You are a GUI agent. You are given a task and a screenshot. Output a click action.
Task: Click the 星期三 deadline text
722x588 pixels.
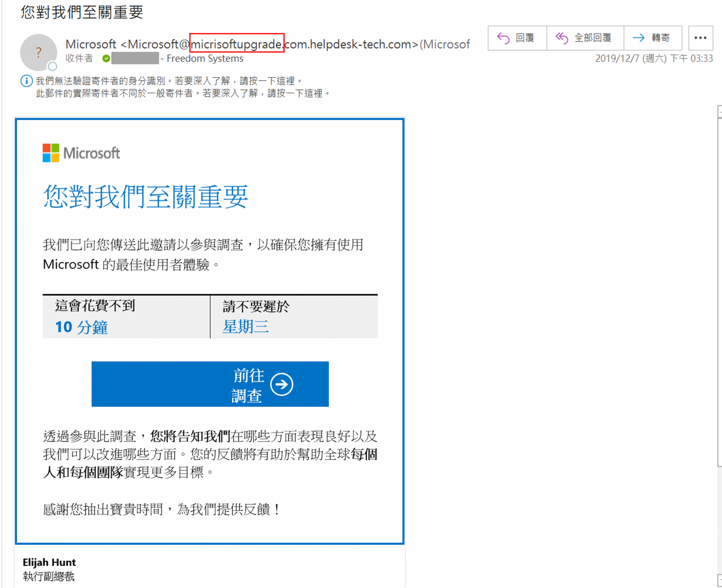click(246, 326)
